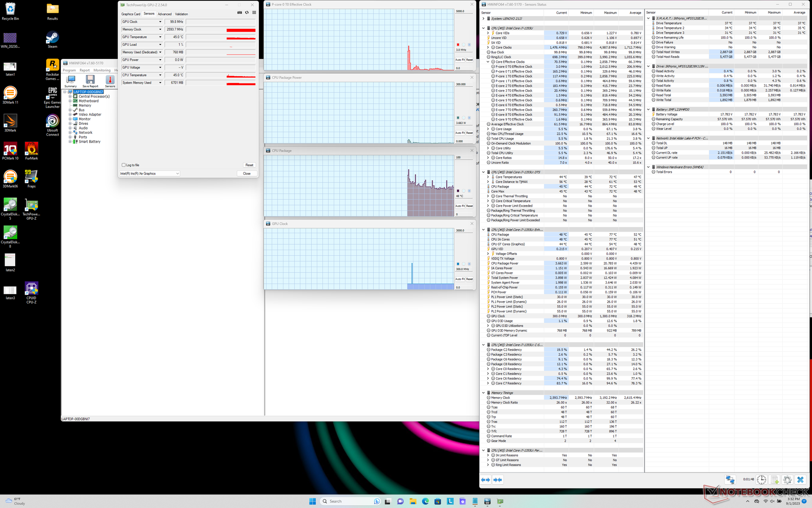Open the GPU-Z hamburger menu
Screen dimensions: 812x508
coord(254,13)
